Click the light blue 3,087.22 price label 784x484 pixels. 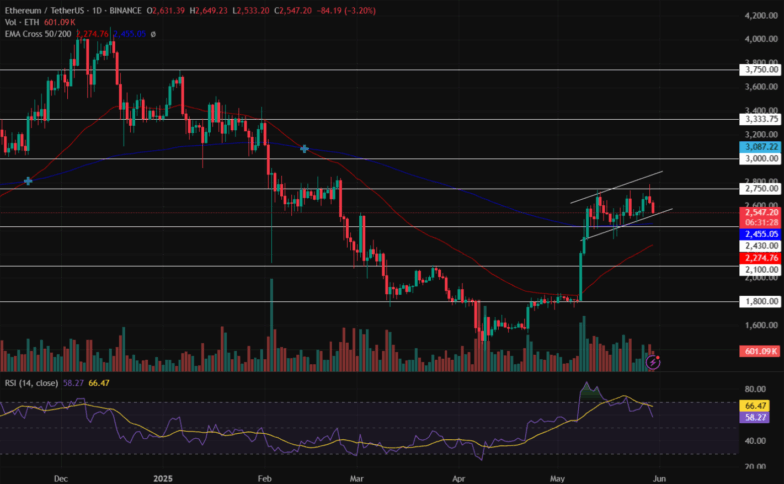tap(760, 146)
